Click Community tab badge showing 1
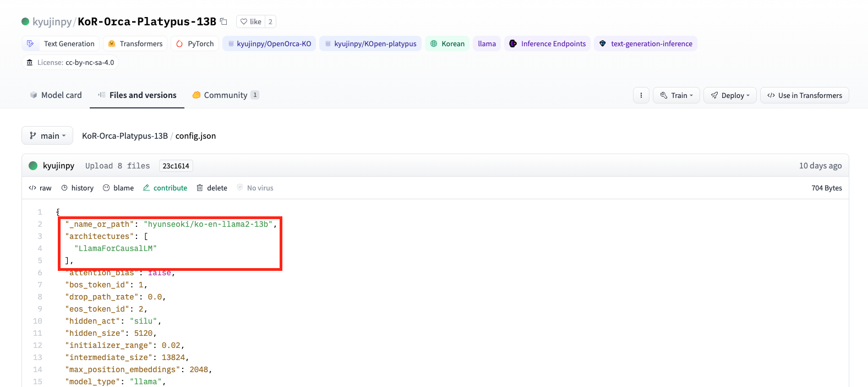 coord(255,95)
